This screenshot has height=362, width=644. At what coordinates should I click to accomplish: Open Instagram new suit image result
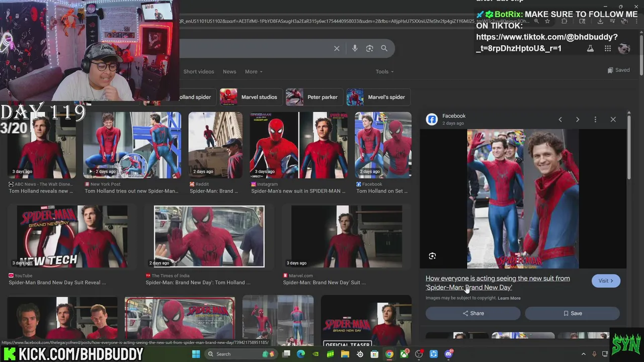click(x=299, y=145)
